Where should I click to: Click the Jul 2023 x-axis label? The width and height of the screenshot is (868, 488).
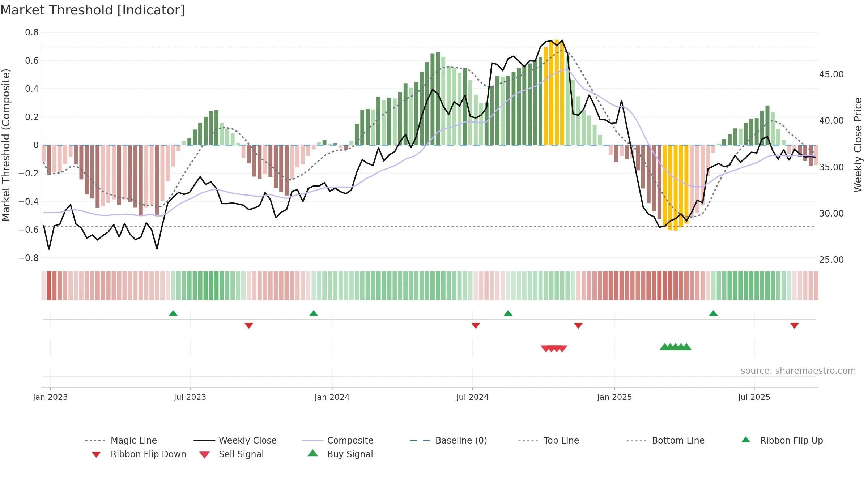point(190,397)
